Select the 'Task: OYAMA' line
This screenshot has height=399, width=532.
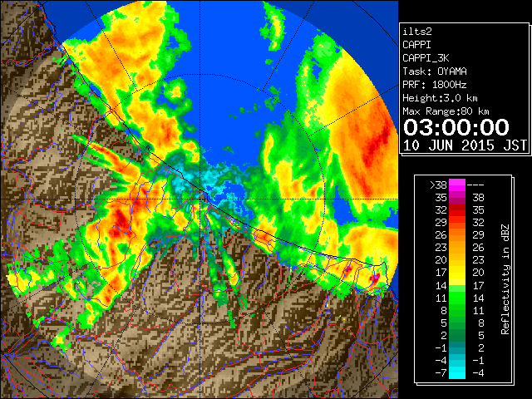435,71
